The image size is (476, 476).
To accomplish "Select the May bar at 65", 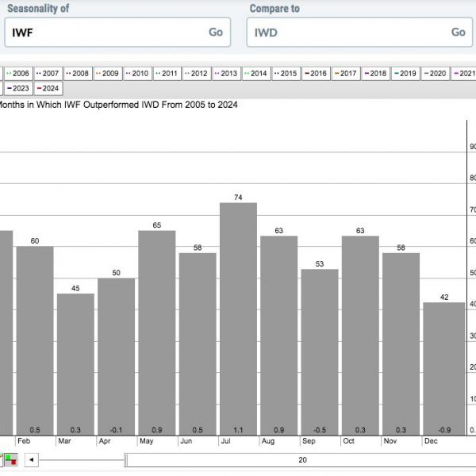I will (157, 333).
